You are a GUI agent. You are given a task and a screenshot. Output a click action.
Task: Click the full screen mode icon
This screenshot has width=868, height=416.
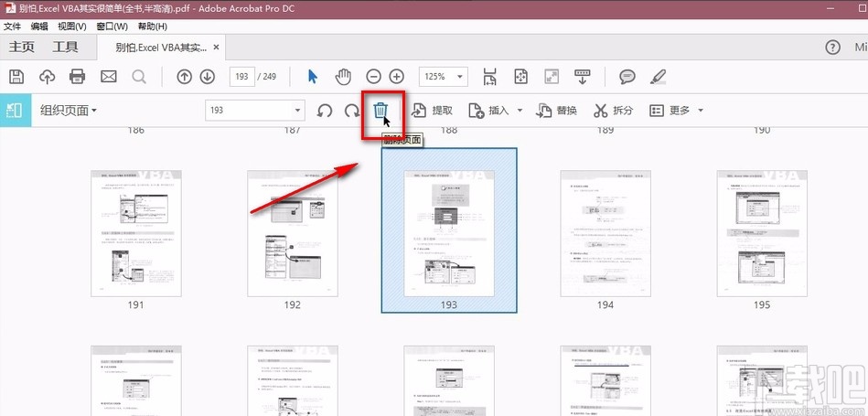tap(552, 76)
